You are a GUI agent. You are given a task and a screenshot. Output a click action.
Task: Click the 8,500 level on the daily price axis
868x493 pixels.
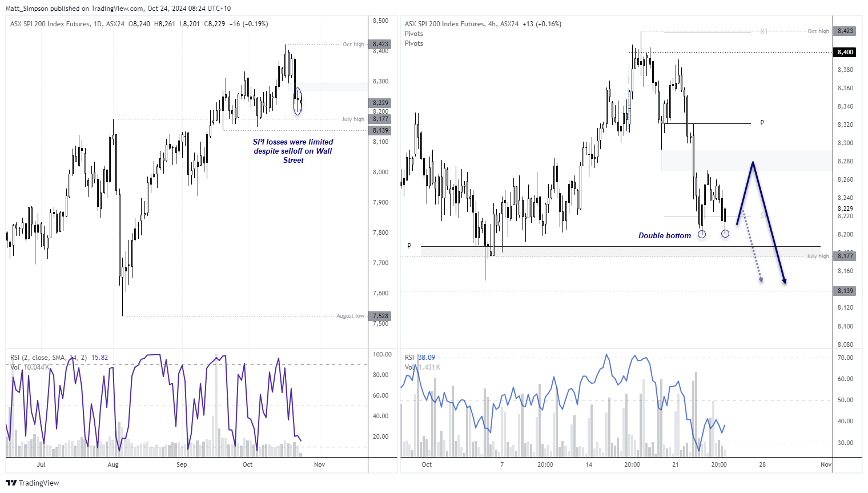380,21
